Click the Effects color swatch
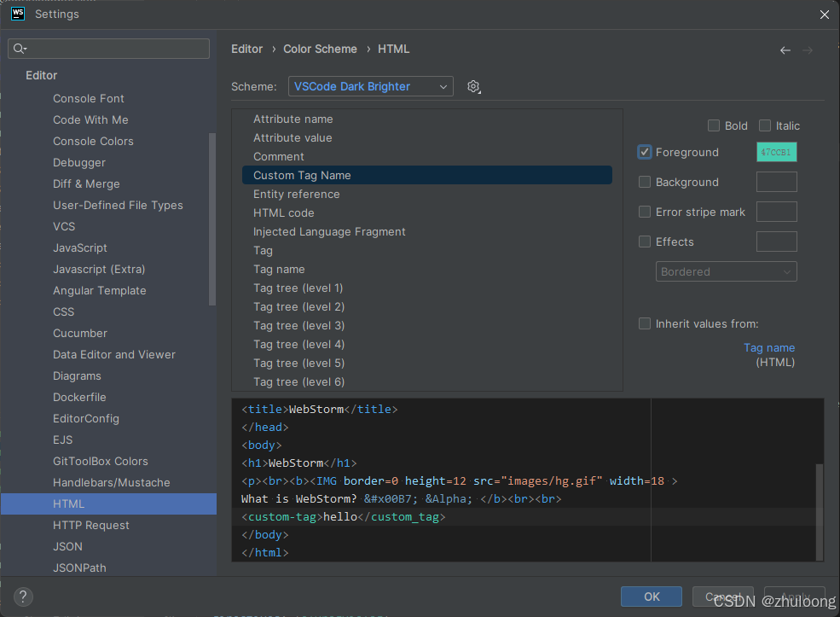This screenshot has height=617, width=840. click(776, 242)
